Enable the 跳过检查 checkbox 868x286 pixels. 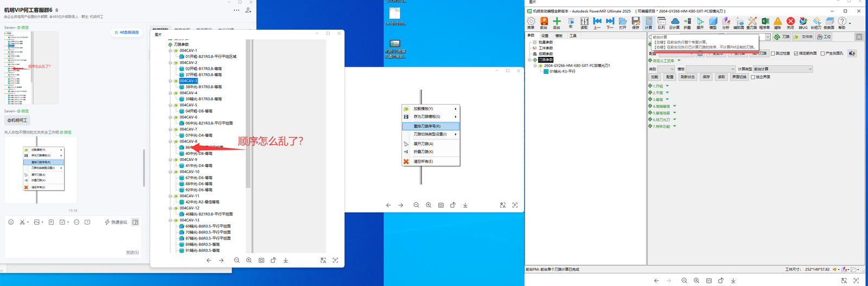click(x=773, y=54)
